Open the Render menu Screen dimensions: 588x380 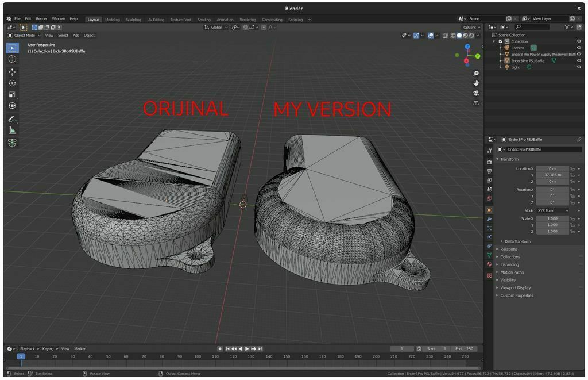[x=42, y=19]
